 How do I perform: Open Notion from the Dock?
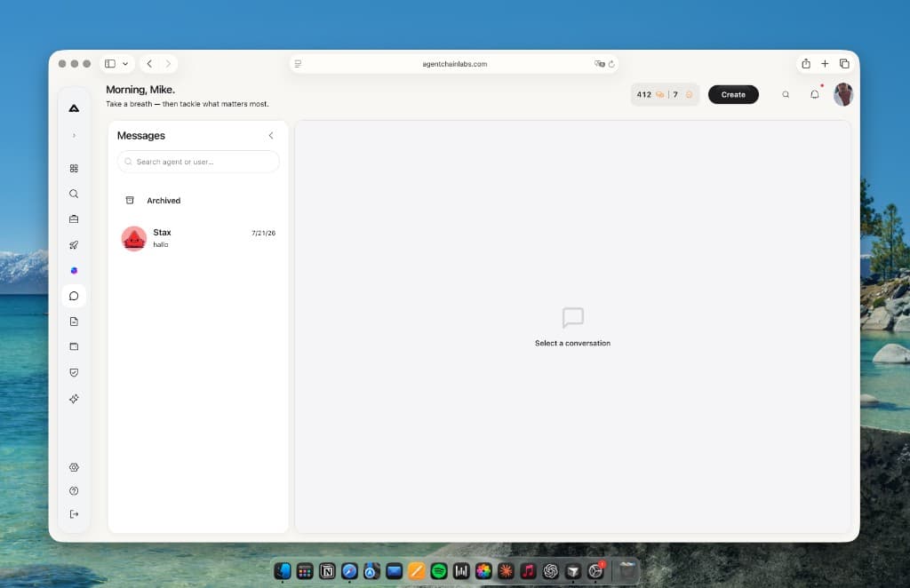coord(327,571)
